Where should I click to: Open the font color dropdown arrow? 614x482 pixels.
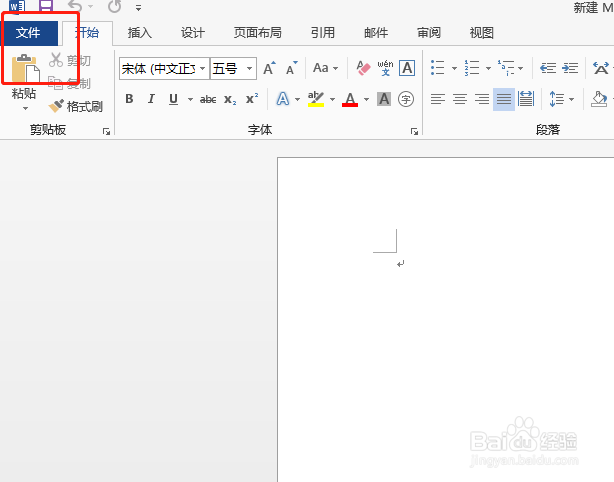pyautogui.click(x=367, y=99)
